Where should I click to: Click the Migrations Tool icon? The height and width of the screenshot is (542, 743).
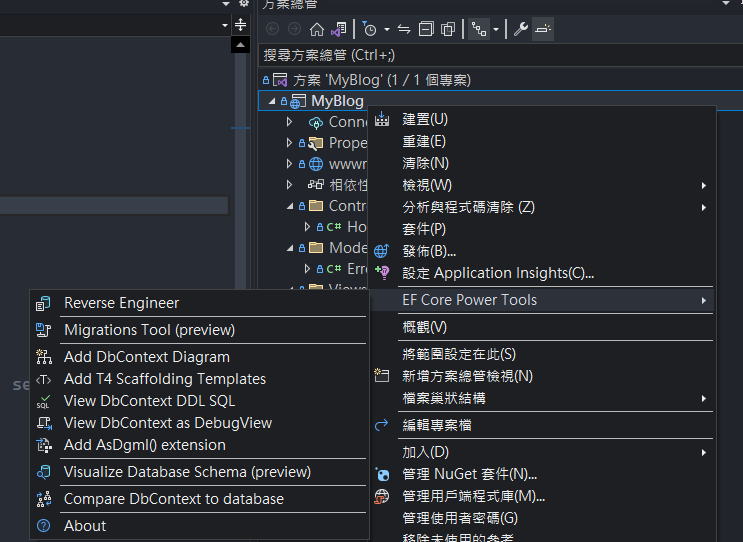pyautogui.click(x=43, y=330)
